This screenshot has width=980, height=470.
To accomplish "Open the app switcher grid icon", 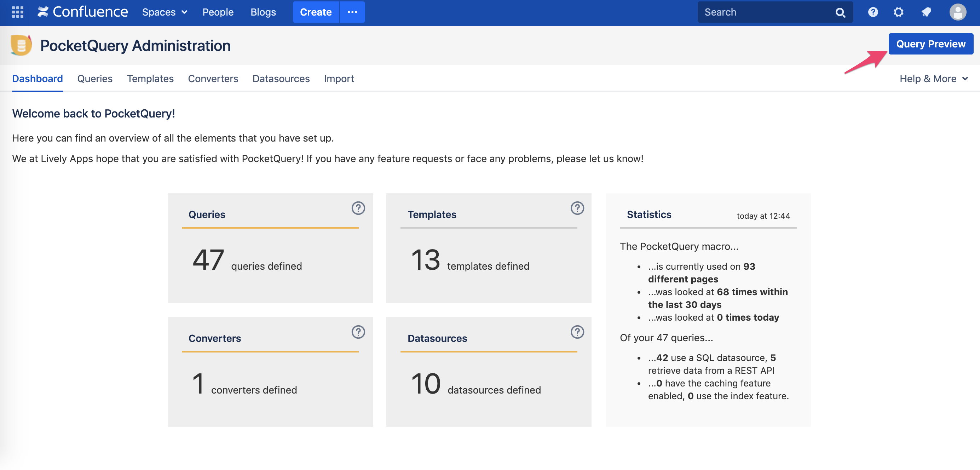I will pos(17,12).
